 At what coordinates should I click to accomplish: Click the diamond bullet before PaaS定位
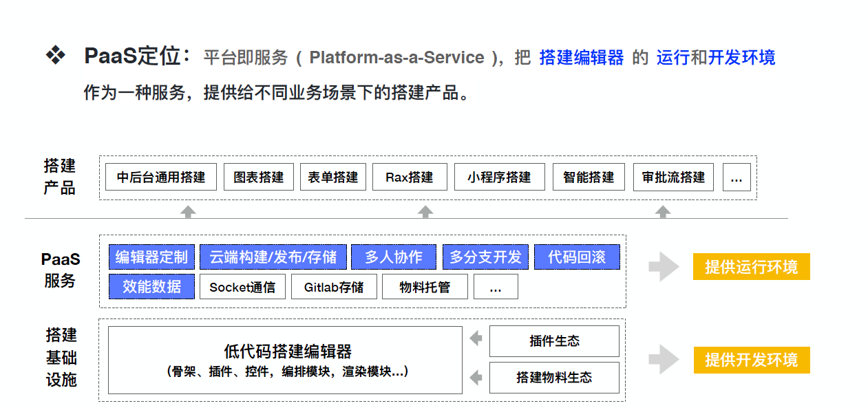[55, 56]
